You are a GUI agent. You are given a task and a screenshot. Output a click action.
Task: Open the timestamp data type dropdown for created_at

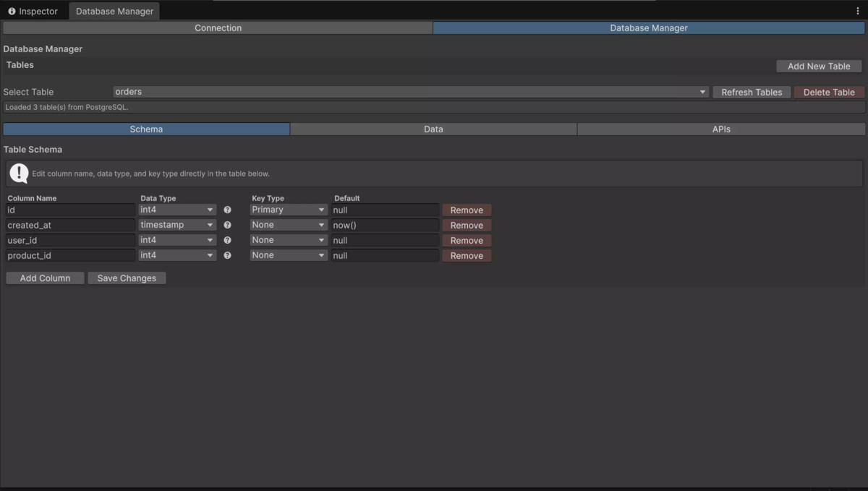coord(177,225)
